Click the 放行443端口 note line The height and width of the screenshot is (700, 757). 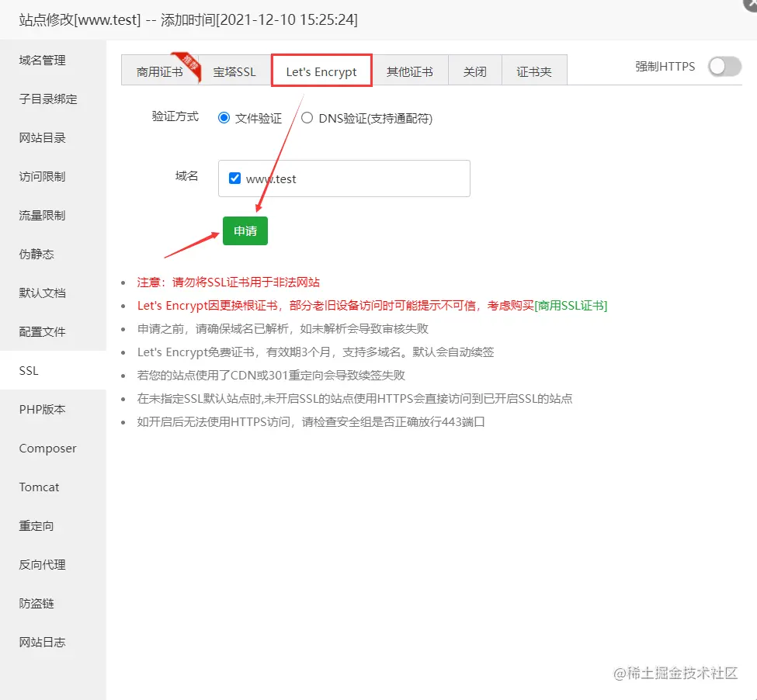[311, 421]
